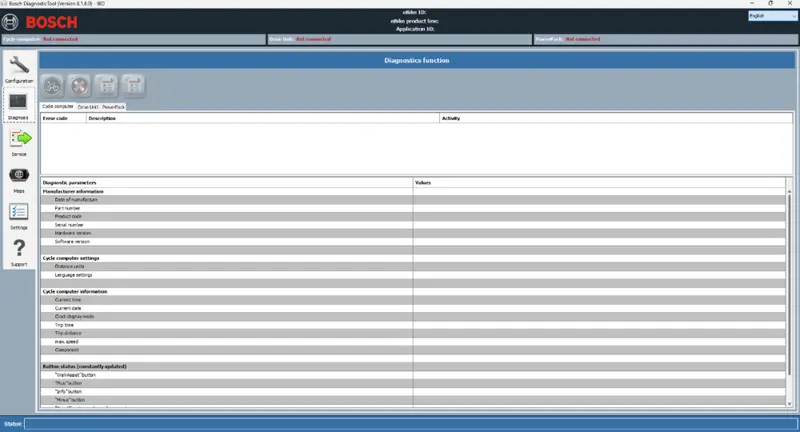Open the Maps device icon
The width and height of the screenshot is (800, 432).
click(x=19, y=175)
